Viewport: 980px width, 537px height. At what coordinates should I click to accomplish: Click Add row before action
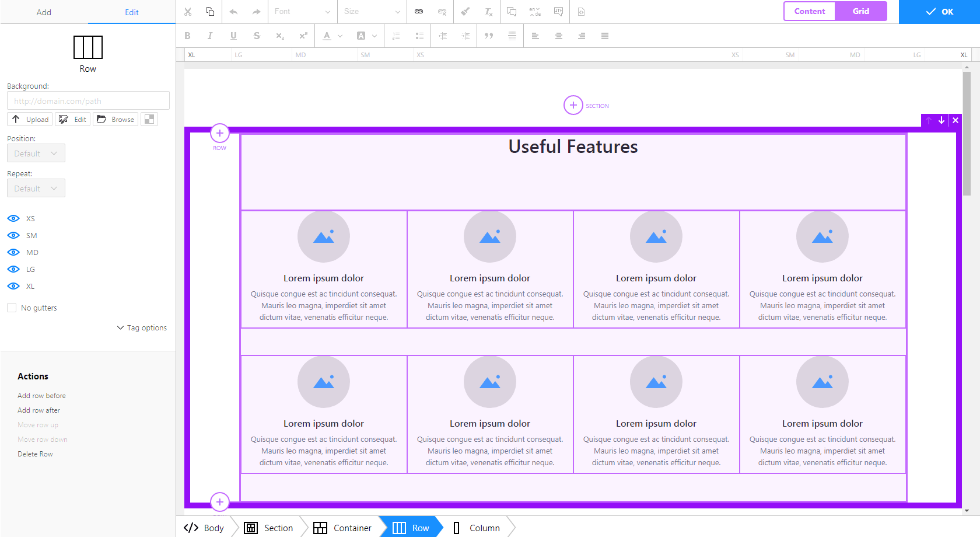click(x=41, y=396)
